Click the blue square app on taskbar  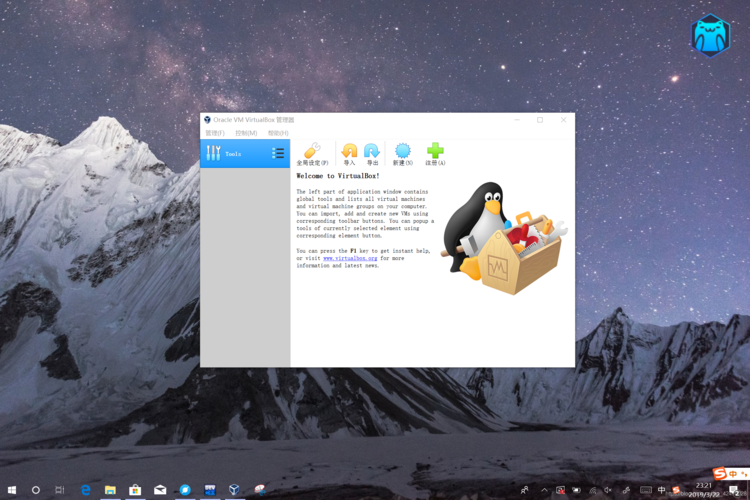(x=210, y=490)
